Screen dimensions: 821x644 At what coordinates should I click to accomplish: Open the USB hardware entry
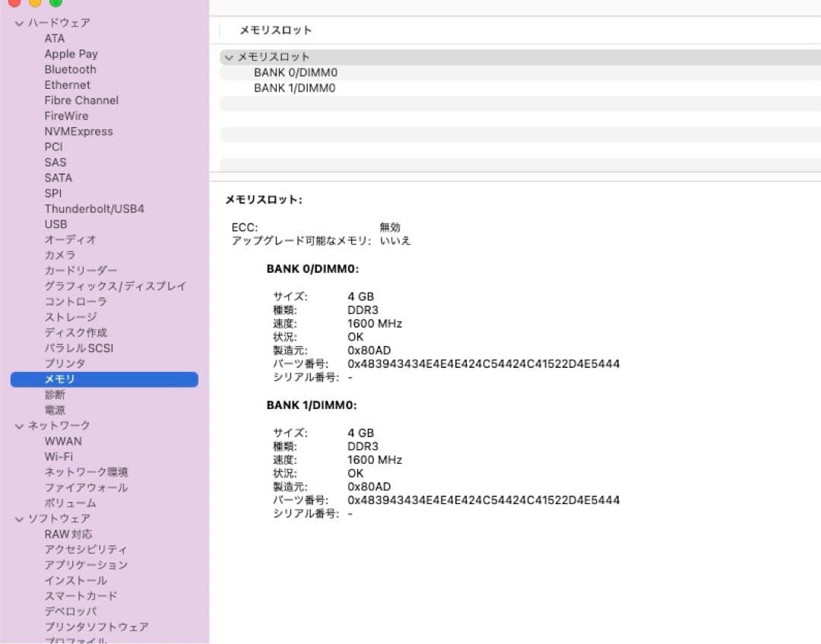coord(55,224)
